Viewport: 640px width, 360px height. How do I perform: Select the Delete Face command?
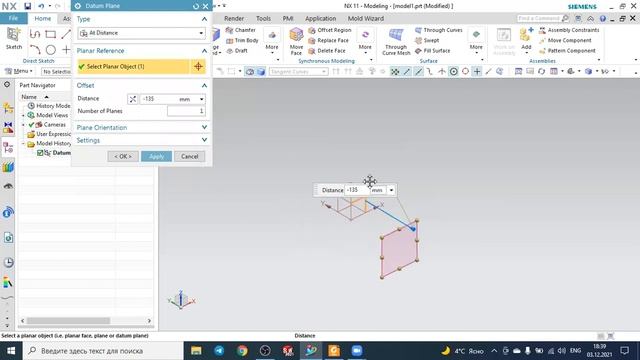pos(327,51)
